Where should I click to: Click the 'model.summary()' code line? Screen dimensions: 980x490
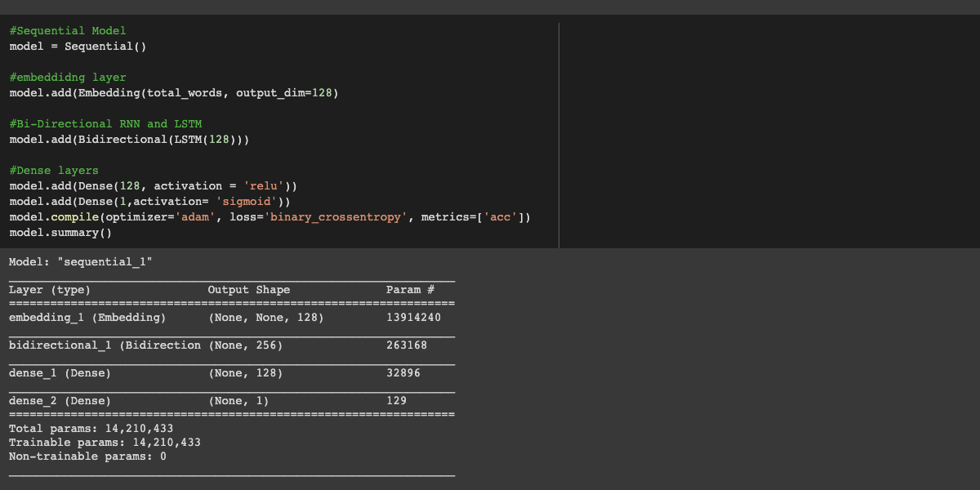60,233
